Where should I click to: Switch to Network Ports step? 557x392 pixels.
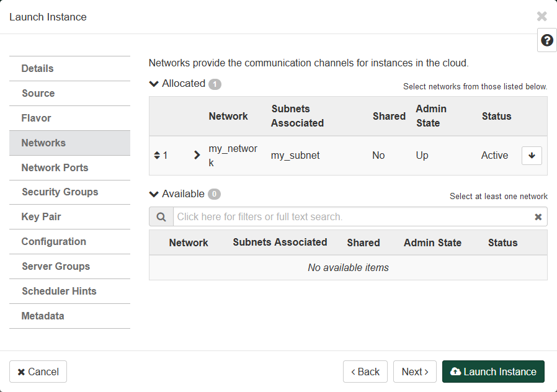(x=55, y=168)
